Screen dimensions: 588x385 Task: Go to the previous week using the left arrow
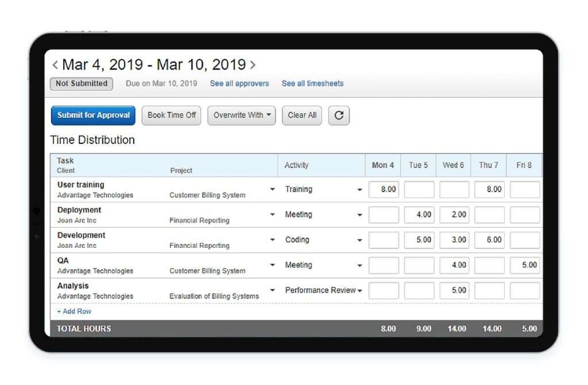[x=55, y=64]
